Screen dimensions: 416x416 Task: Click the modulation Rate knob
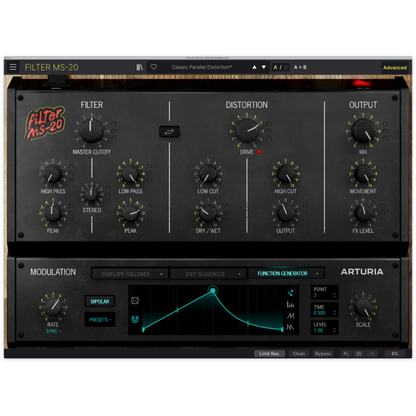[53, 307]
